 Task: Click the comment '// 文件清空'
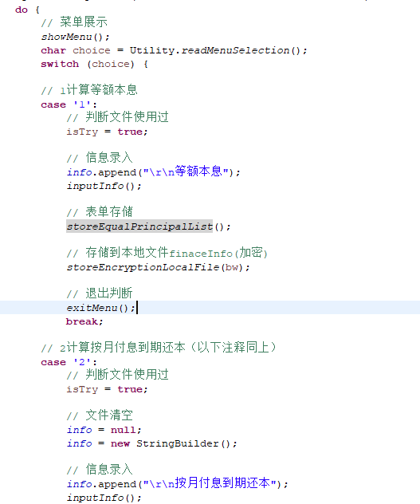click(100, 415)
